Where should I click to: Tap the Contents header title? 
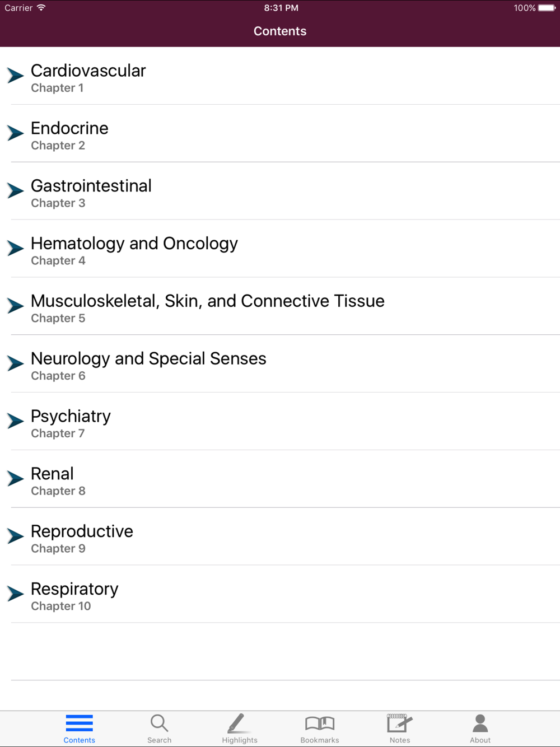click(x=280, y=31)
